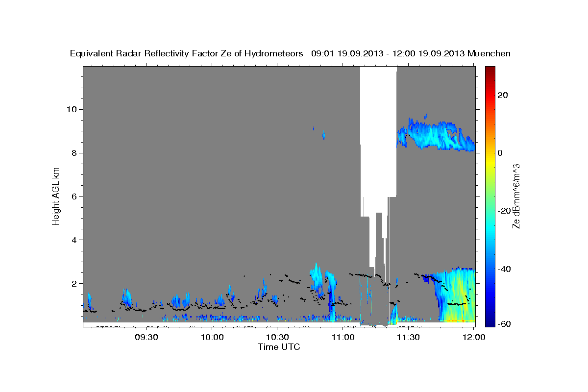This screenshot has height=392, width=588.
Task: Click the 09:30 time tick label
Action: click(x=146, y=337)
